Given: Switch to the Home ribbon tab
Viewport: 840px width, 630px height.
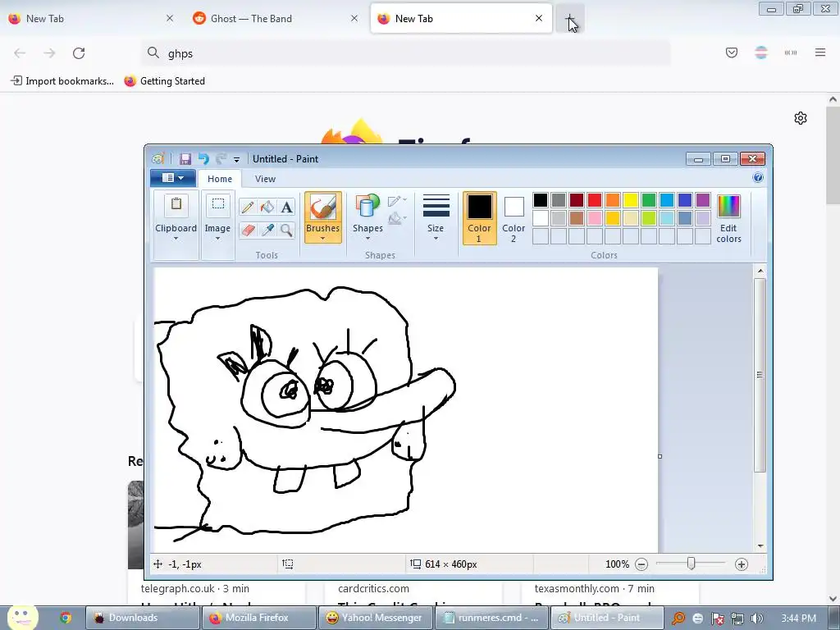Looking at the screenshot, I should pyautogui.click(x=220, y=179).
